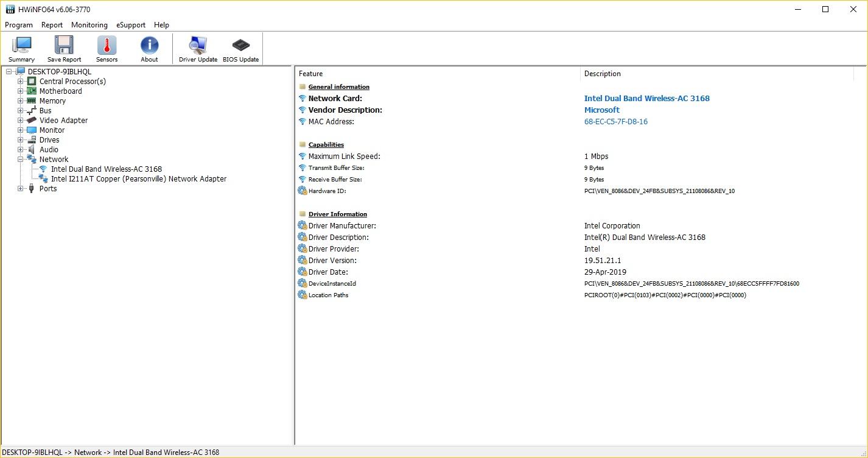This screenshot has width=868, height=458.
Task: Click the Intel Corporation manufacturer value
Action: [612, 225]
